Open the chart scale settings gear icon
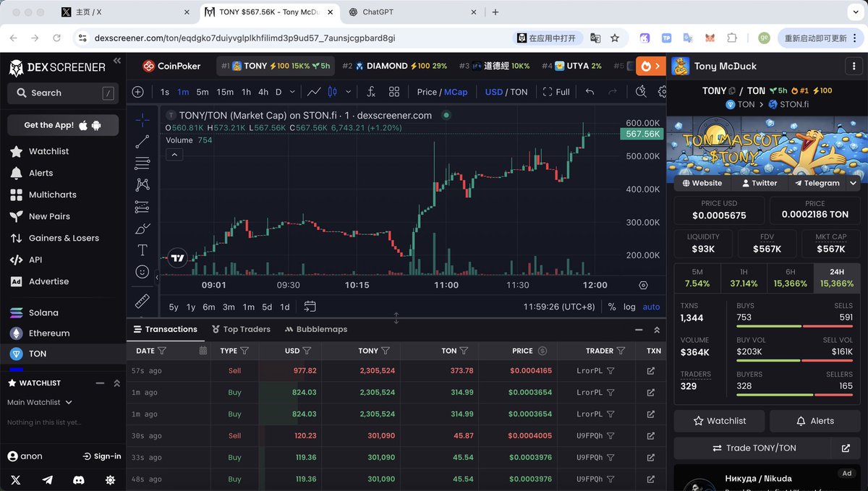Screen dimensions: 868x491 tap(644, 286)
